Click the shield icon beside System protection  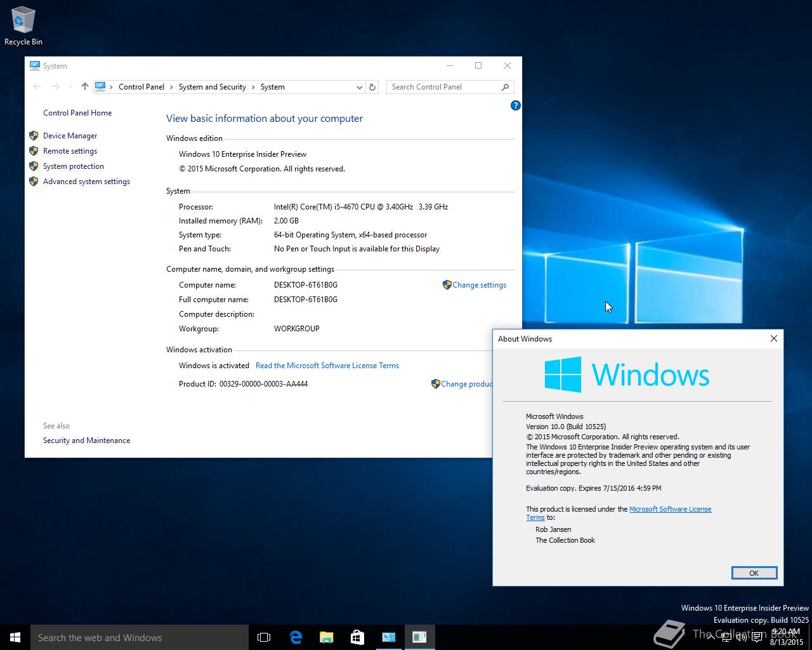pos(34,166)
